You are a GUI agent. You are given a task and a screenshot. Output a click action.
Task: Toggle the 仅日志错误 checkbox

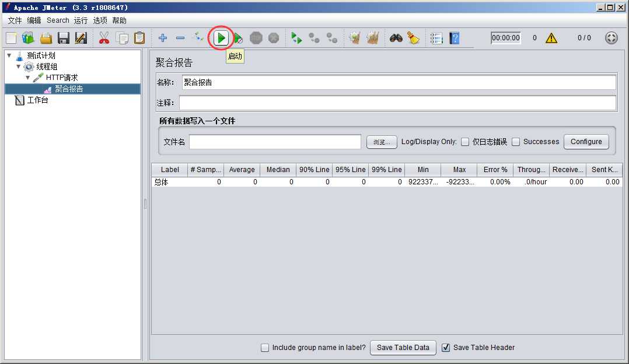(x=465, y=142)
